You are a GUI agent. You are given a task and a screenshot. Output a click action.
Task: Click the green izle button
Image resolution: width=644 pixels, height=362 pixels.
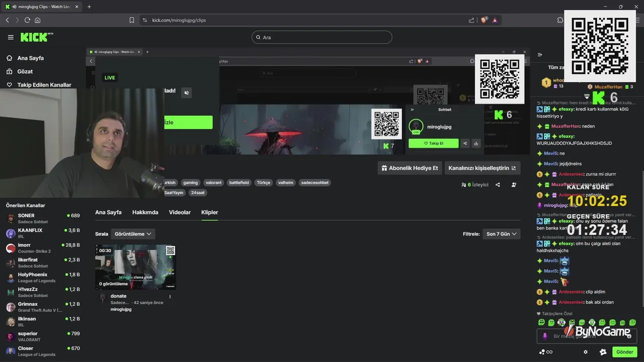click(x=188, y=122)
